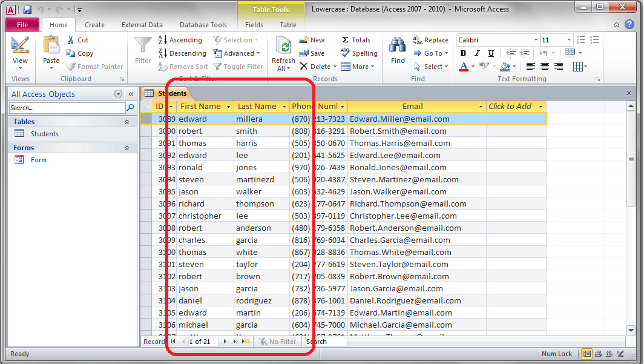Click the Last Name column header

click(x=261, y=107)
